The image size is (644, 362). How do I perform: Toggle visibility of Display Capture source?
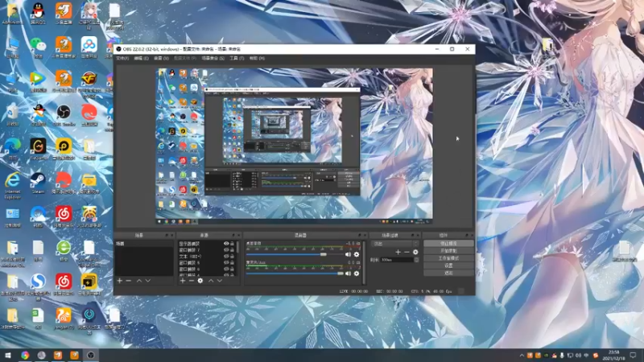coord(226,244)
